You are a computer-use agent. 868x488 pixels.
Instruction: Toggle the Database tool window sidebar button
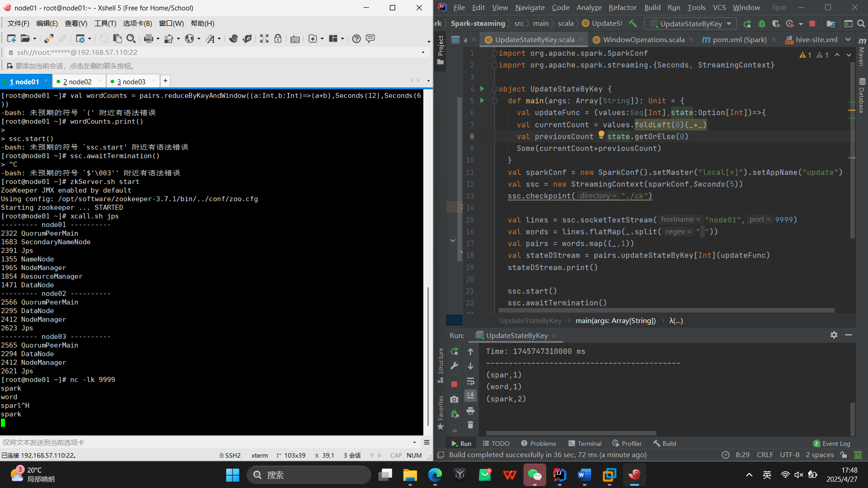862,96
